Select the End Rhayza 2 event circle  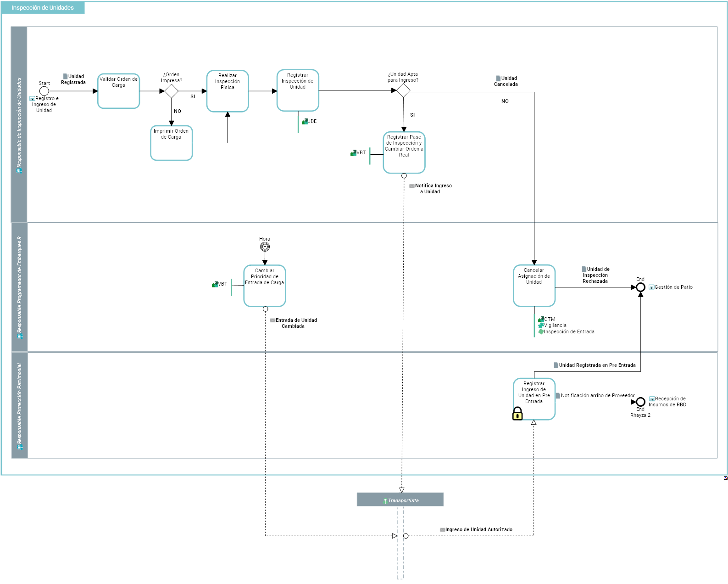(x=641, y=402)
